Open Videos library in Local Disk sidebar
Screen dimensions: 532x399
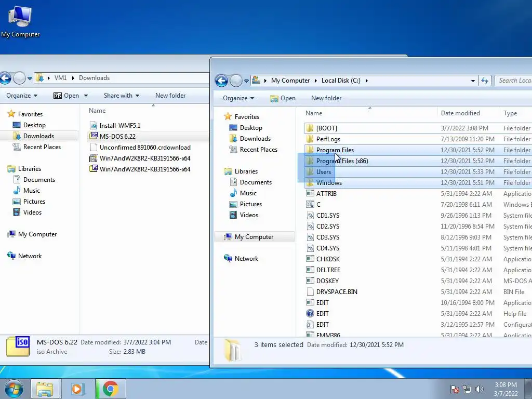[x=249, y=215]
